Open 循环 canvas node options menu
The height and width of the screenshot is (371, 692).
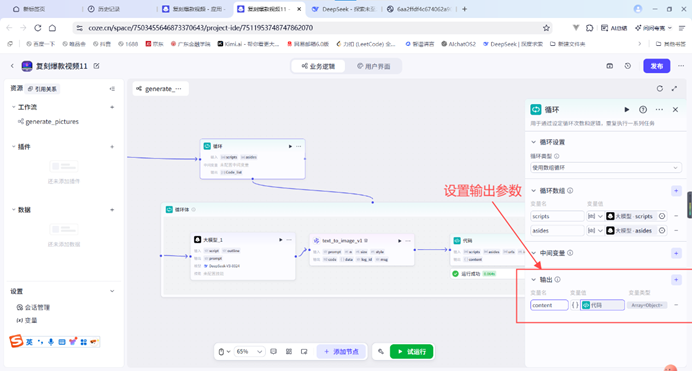(x=299, y=146)
